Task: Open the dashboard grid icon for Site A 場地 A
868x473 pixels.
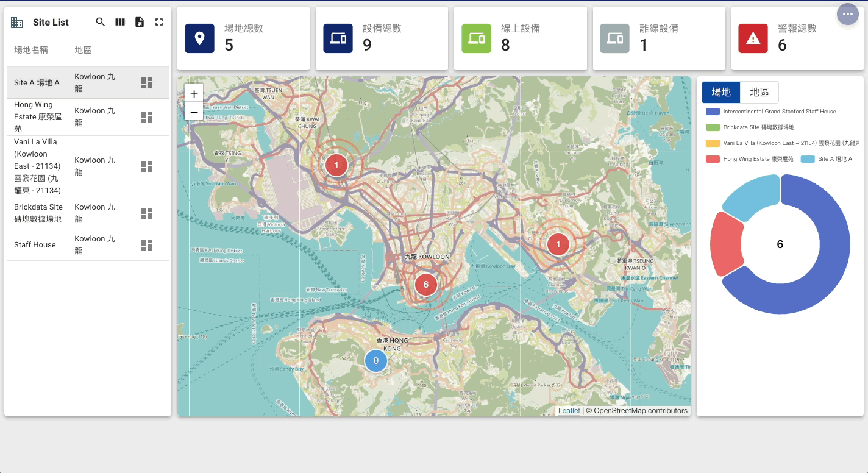Action: click(146, 84)
